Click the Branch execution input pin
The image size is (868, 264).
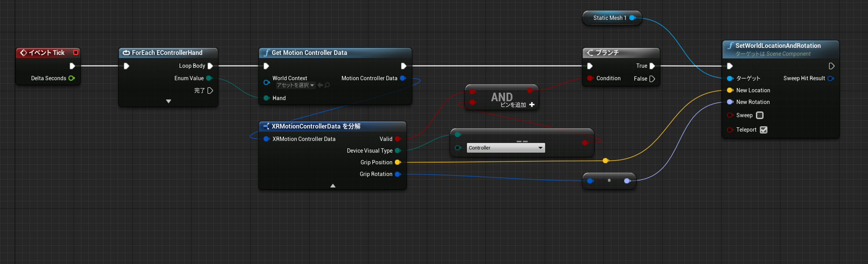590,66
